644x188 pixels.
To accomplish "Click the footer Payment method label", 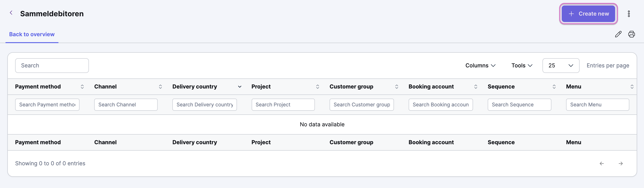I will click(38, 143).
